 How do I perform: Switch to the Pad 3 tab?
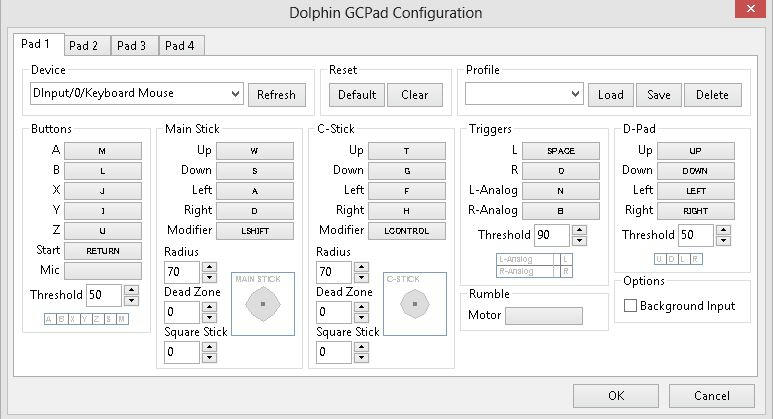(135, 46)
